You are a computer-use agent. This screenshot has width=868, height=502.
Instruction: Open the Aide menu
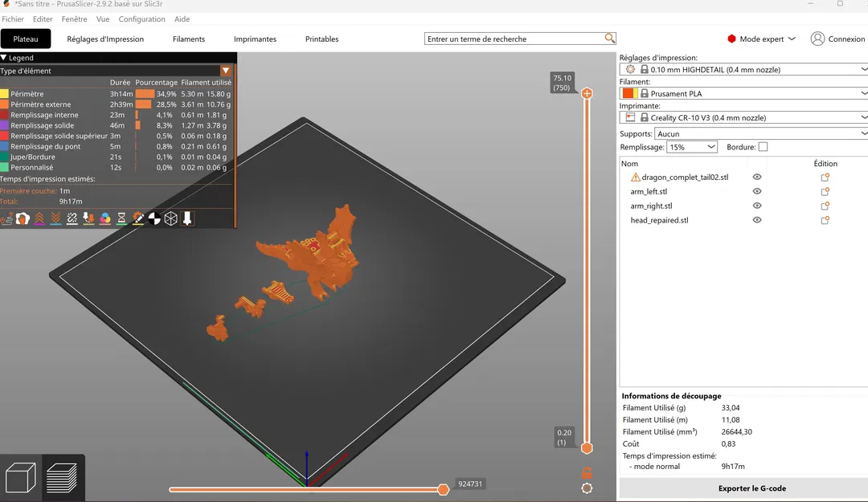tap(182, 18)
